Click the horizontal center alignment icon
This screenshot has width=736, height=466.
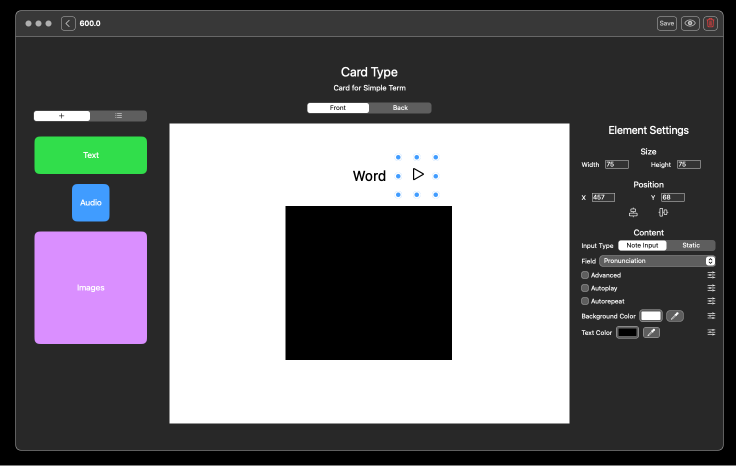click(x=633, y=212)
